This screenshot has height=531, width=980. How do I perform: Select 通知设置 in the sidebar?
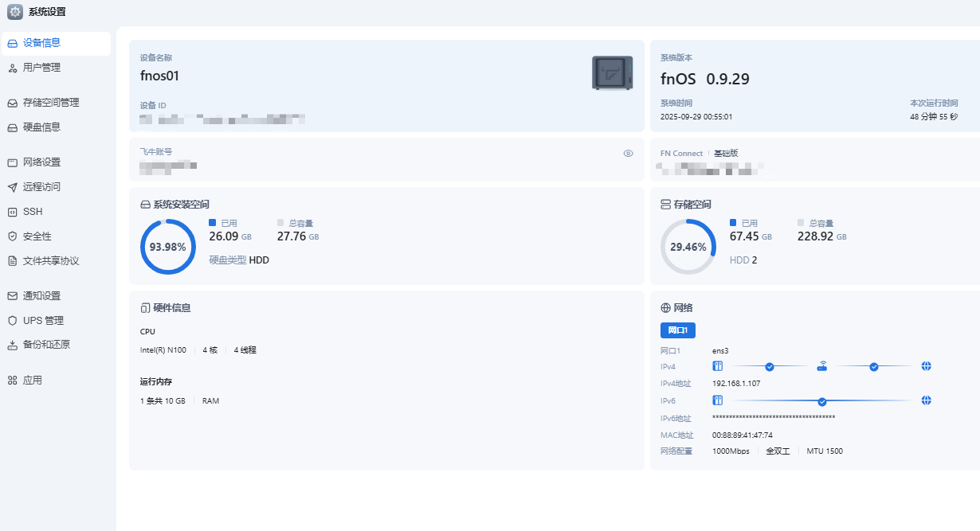click(x=56, y=295)
